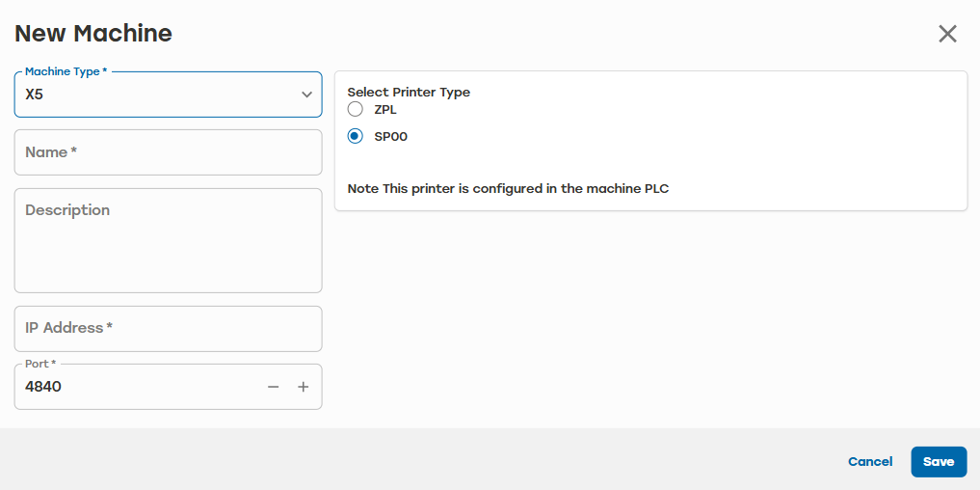
Task: Increase the Port value with plus
Action: pos(304,387)
